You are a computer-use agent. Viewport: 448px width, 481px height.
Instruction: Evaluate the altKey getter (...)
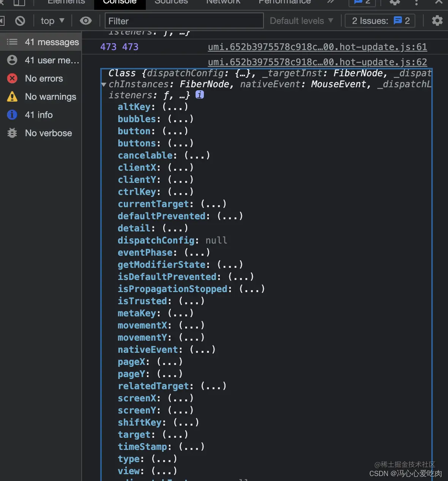[175, 107]
